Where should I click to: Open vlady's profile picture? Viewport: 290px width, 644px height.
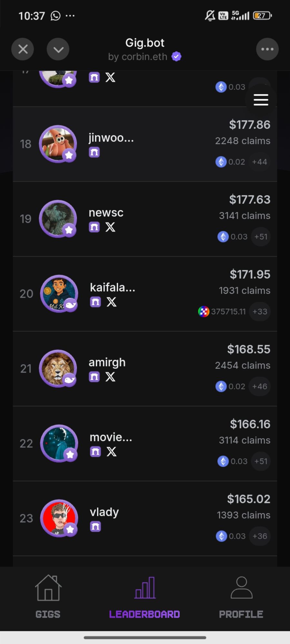pyautogui.click(x=59, y=518)
